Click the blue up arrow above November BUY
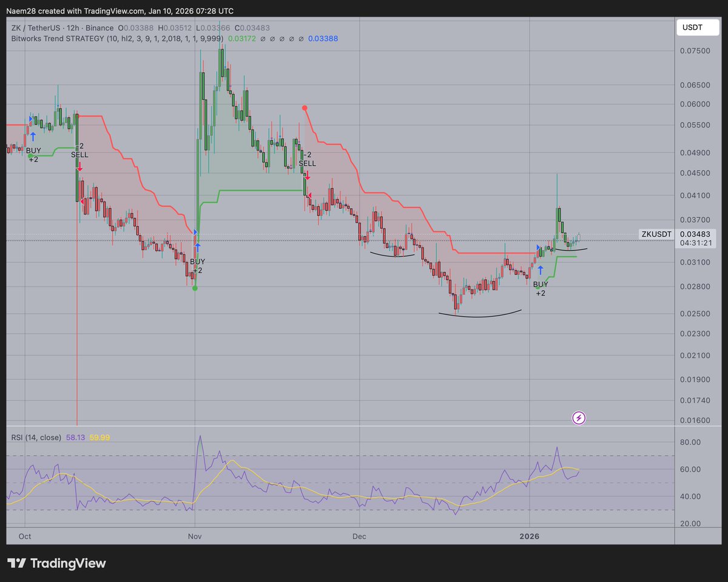Viewport: 728px width, 582px height. 198,248
